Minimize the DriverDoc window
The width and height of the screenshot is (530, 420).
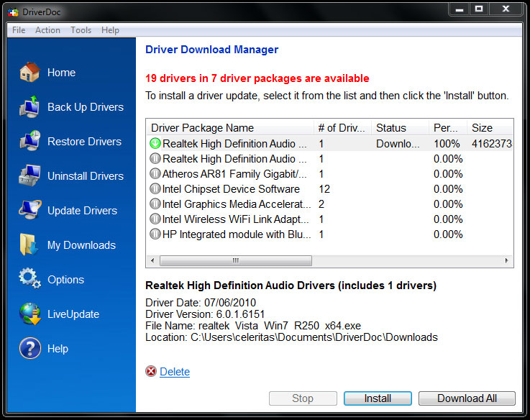459,9
